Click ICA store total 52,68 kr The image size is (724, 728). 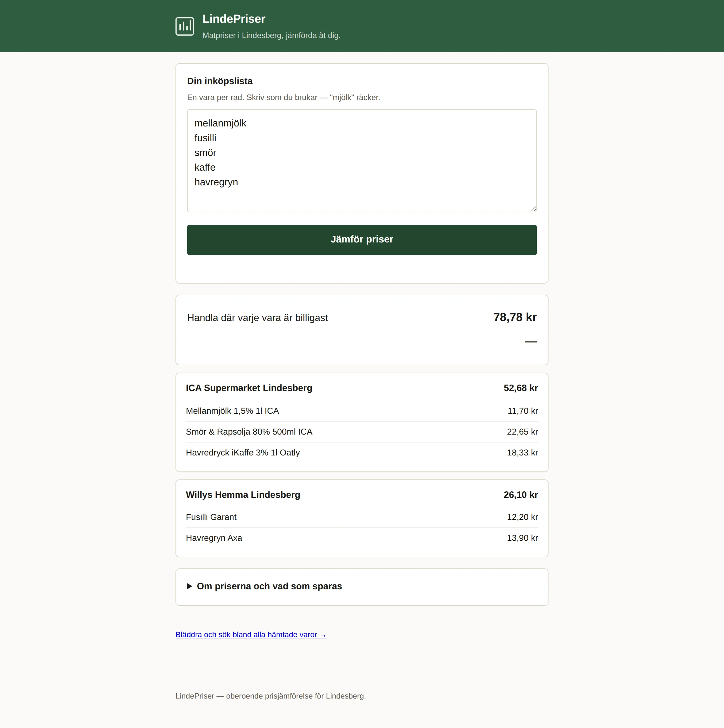coord(521,388)
